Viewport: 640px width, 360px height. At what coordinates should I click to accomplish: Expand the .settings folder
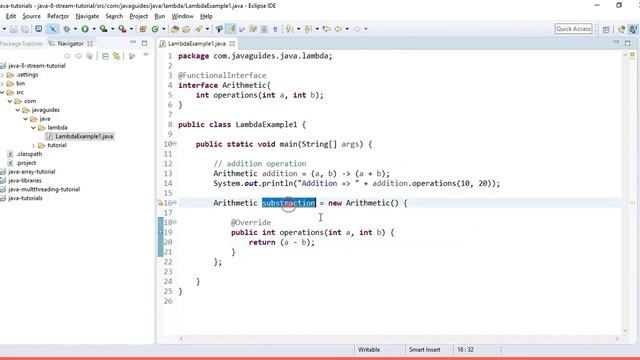[2, 75]
